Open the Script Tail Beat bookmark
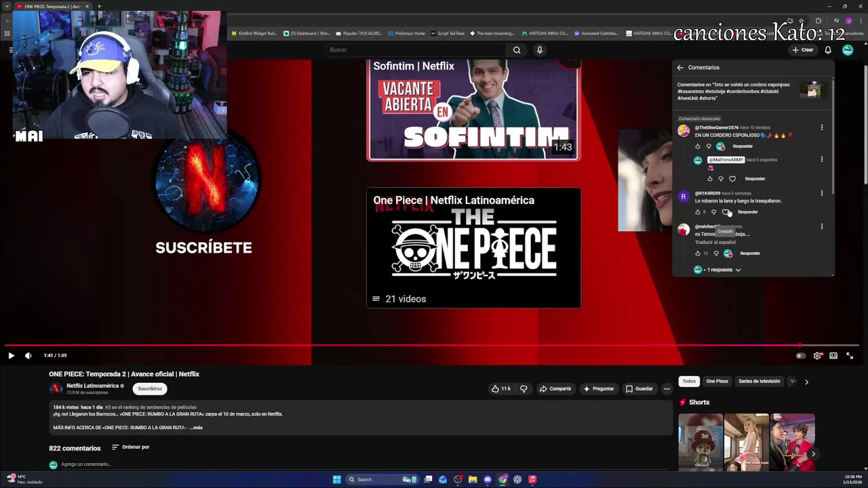 tap(448, 33)
